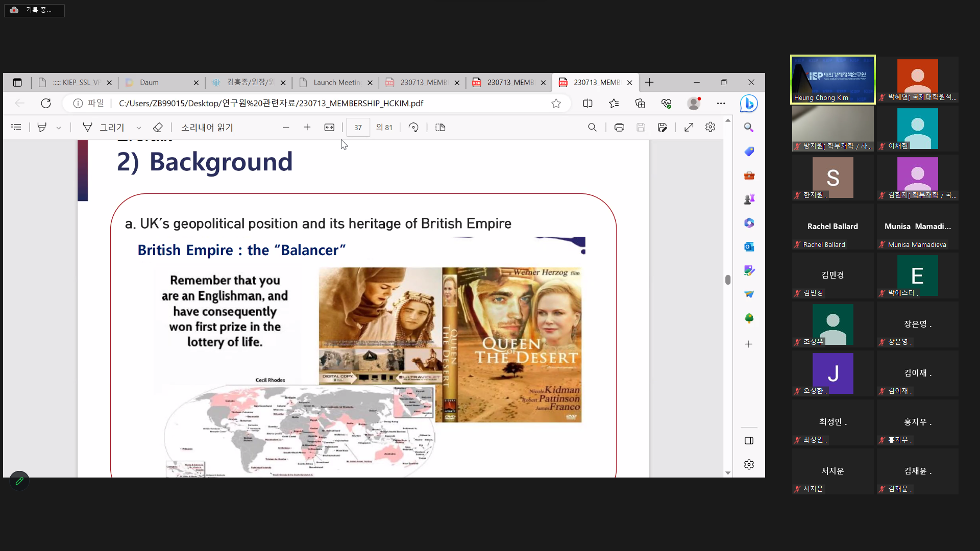Enter full screen PDF view

[689, 128]
